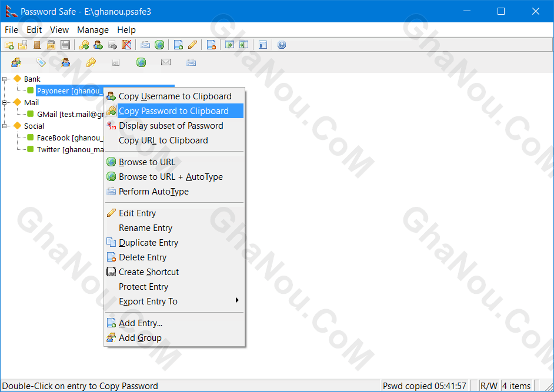
Task: Choose Copy URL to Clipboard
Action: 175,140
